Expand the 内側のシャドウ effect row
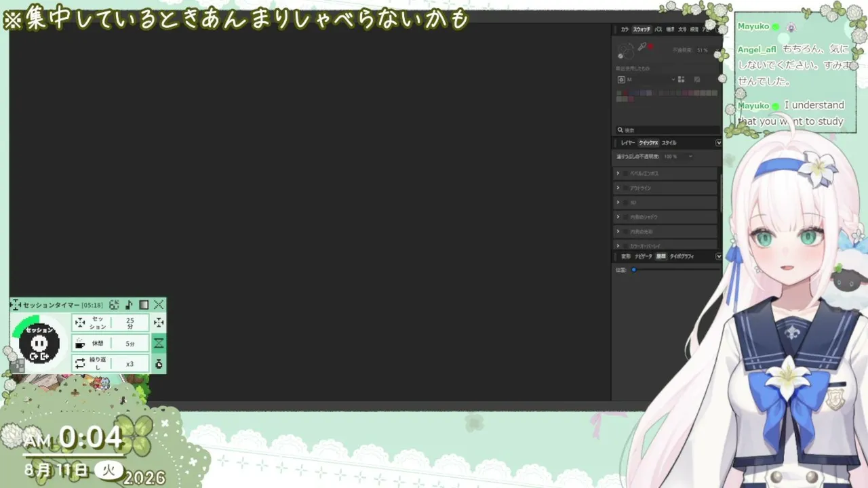This screenshot has width=868, height=488. (x=618, y=217)
